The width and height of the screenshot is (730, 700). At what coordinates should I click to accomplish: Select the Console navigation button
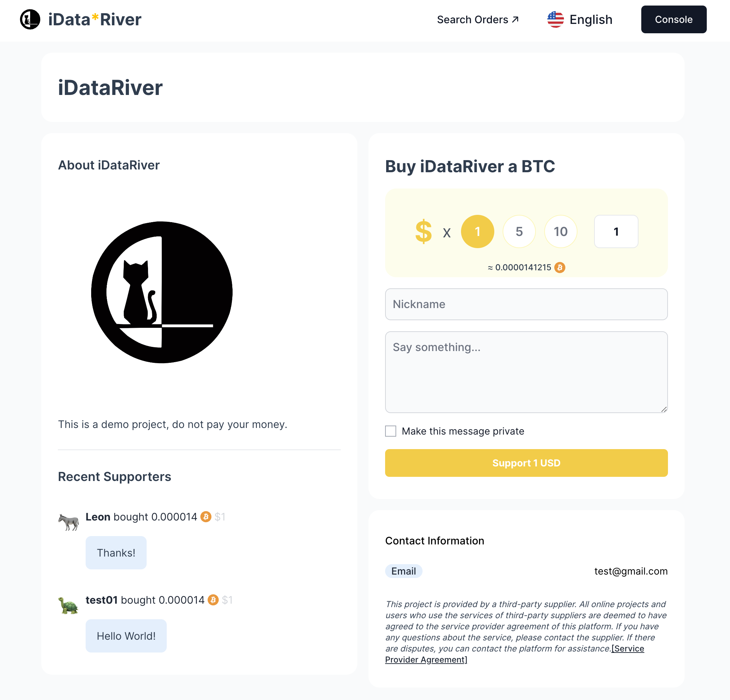[674, 19]
